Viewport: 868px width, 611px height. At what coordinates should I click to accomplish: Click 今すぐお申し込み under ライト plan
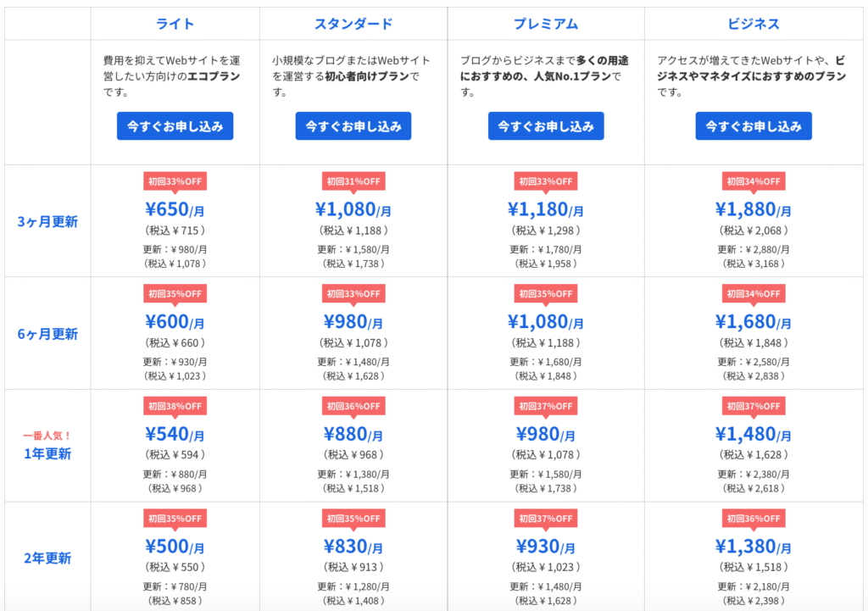pyautogui.click(x=175, y=126)
